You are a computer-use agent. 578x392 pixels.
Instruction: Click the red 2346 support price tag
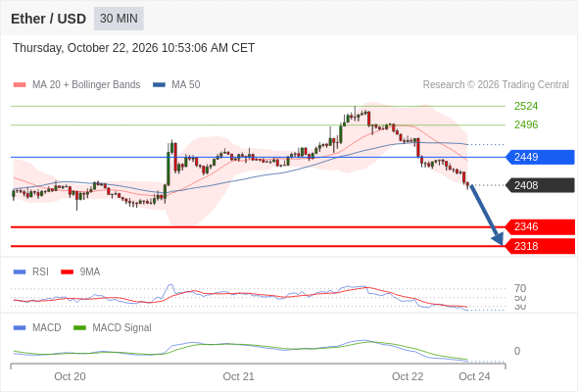tap(540, 226)
